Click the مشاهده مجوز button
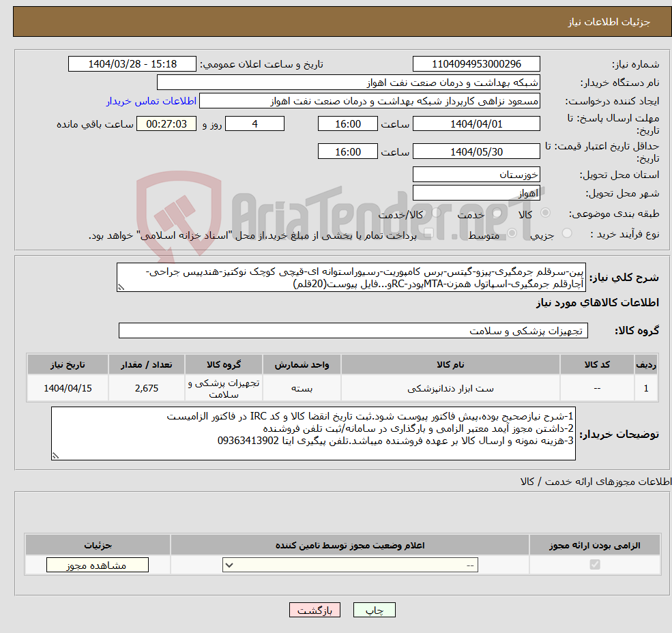The image size is (672, 633). (97, 565)
